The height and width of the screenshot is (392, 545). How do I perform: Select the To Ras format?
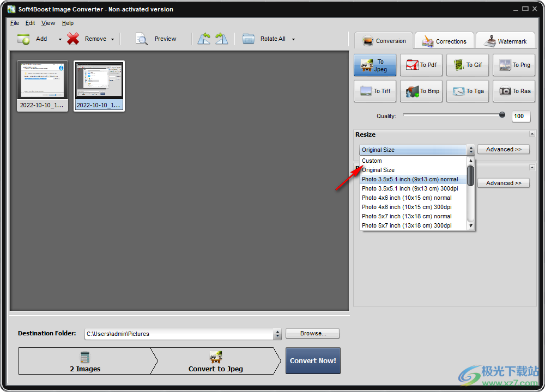(514, 91)
